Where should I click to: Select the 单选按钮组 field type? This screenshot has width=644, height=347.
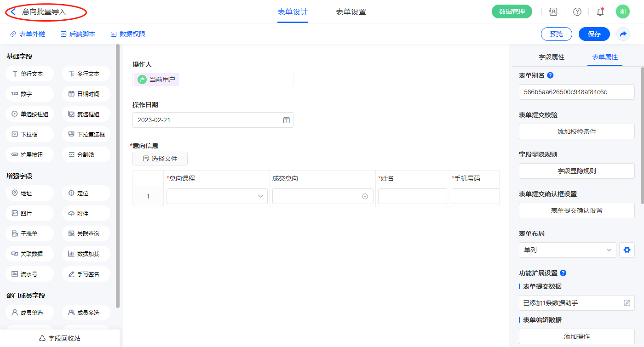click(30, 114)
